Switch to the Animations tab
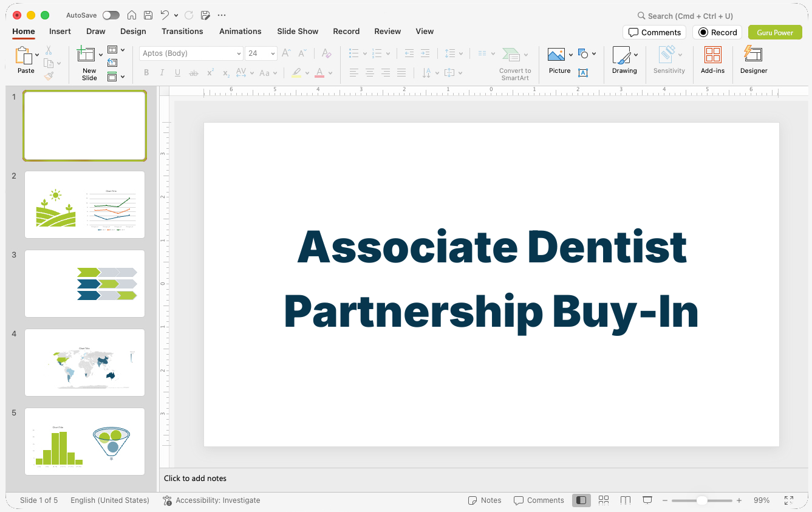 pos(241,31)
